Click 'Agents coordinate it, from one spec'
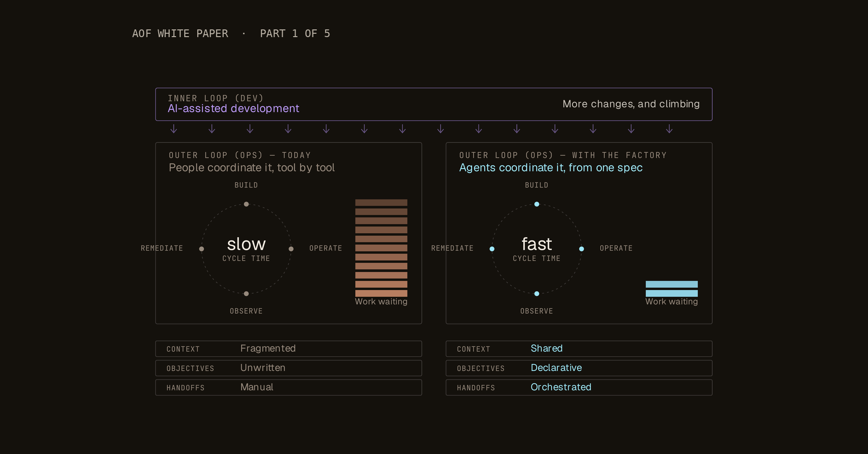This screenshot has height=454, width=868. tap(551, 168)
